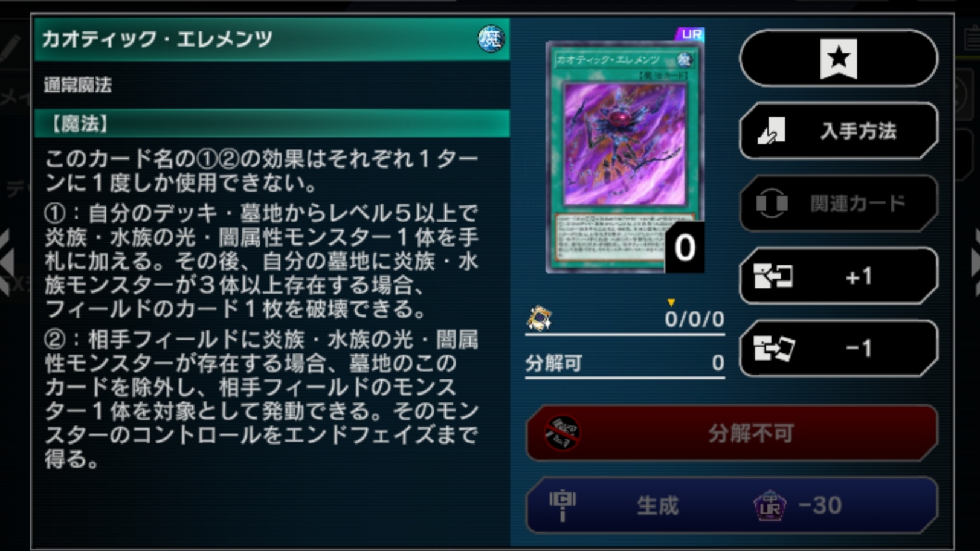
Task: Click the owned count number 0 on the card
Action: (x=685, y=248)
